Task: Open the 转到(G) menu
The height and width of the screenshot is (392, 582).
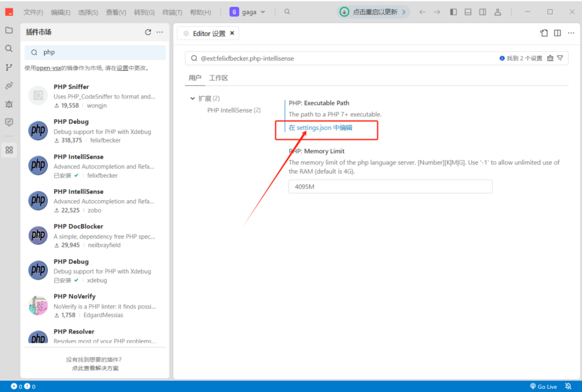Action: click(x=144, y=12)
